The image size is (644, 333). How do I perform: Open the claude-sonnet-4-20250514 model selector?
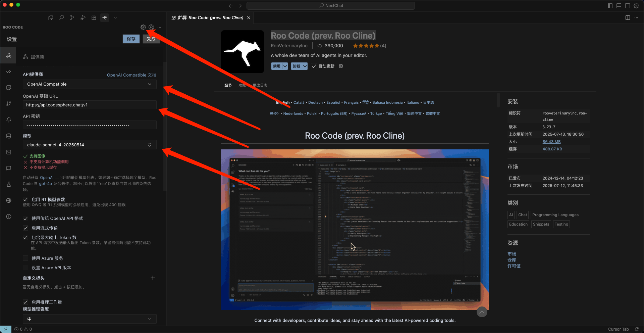click(x=89, y=145)
